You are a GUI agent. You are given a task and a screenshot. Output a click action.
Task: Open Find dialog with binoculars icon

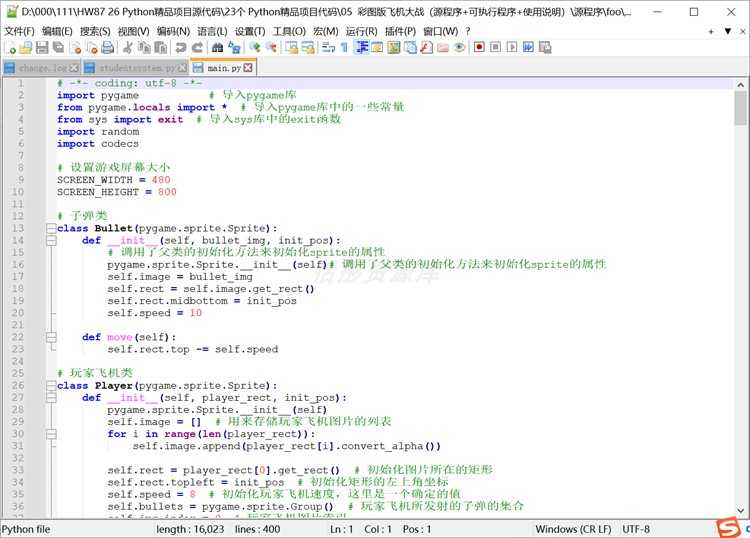(217, 47)
